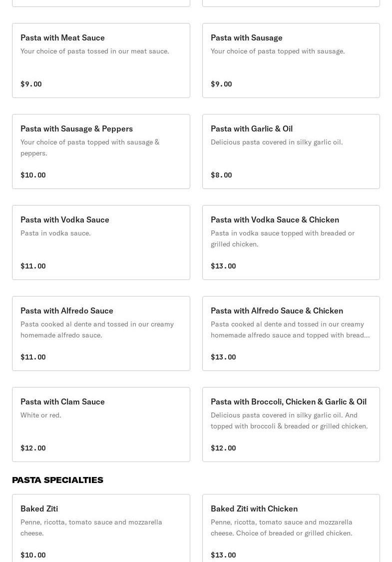Screen dimensions: 392x562
Task: Click the $13.00 Baked Ziti with Chicken price
Action: tap(223, 555)
